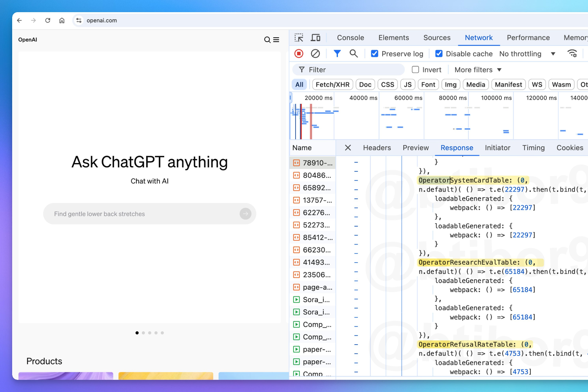Viewport: 588px width, 392px height.
Task: Filter requests by JS
Action: click(408, 85)
